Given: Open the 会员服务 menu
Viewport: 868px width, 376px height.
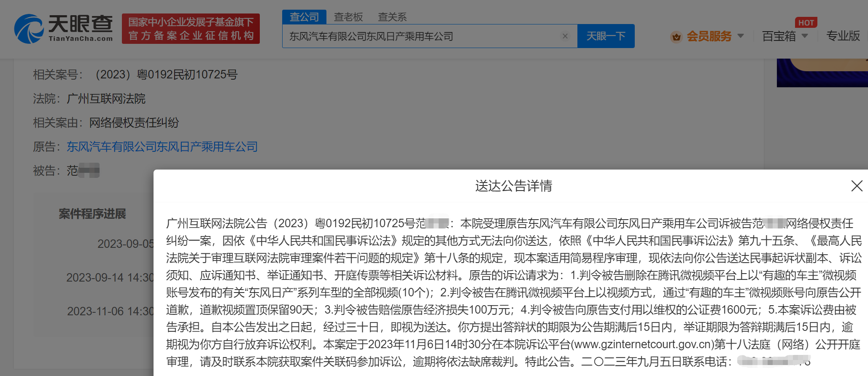Looking at the screenshot, I should (709, 36).
